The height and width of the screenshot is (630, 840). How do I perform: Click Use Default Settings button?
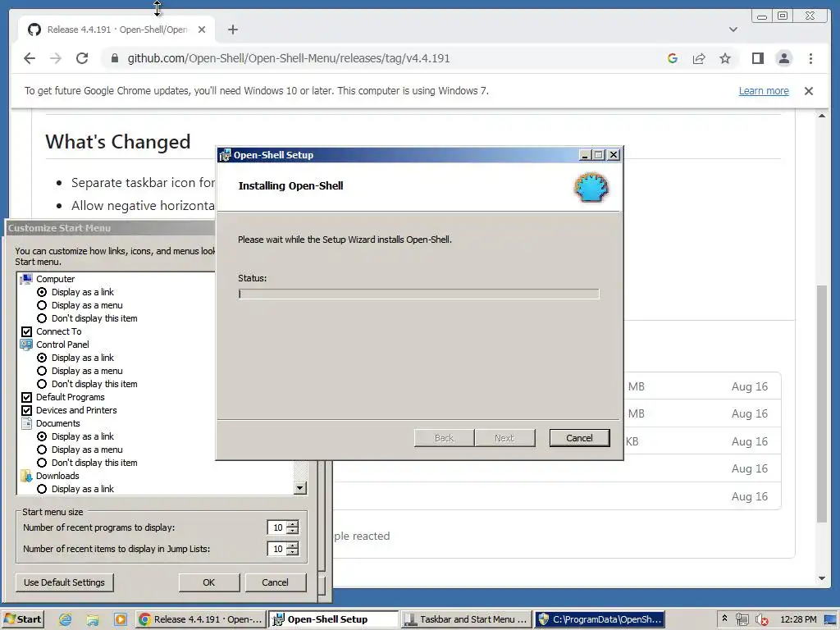pos(64,582)
